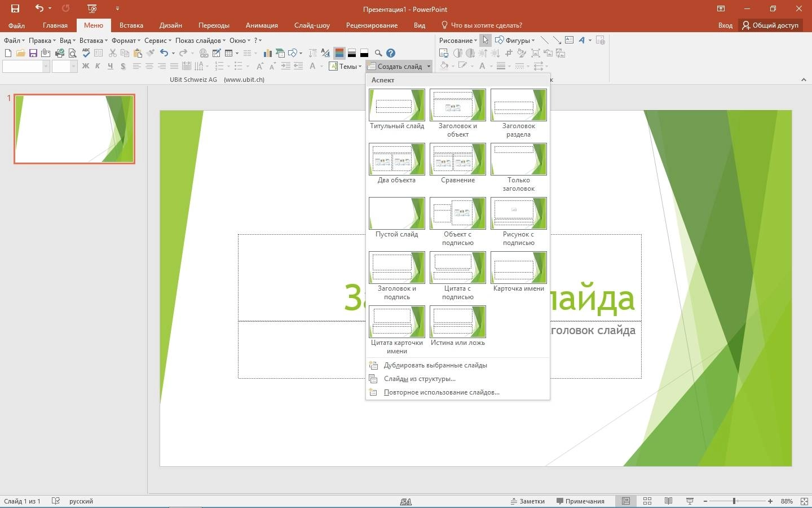Viewport: 812px width, 508px height.
Task: Click the zoom in plus button
Action: (x=770, y=501)
